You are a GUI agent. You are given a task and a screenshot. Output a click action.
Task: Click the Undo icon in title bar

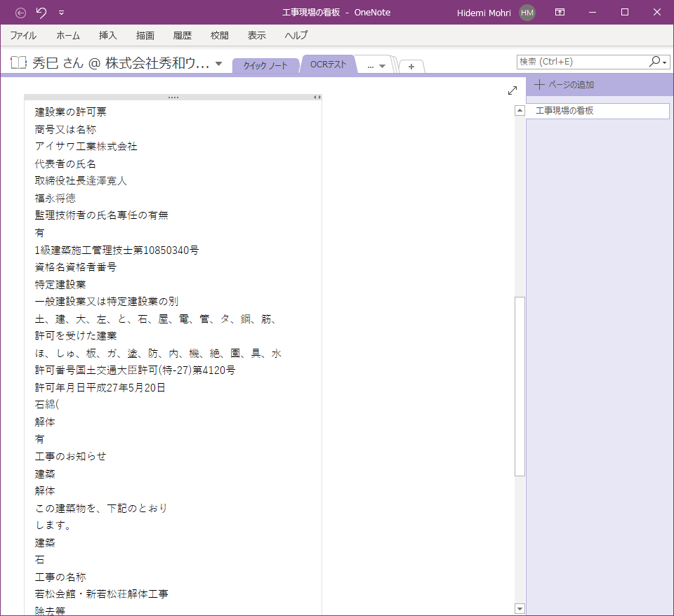(41, 13)
